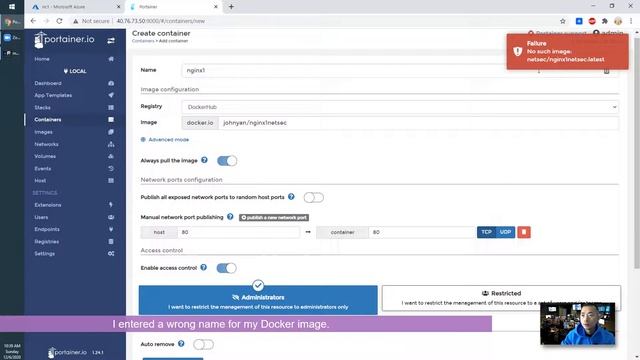Select the Administrators access option
Viewport: 640px width, 360px height.
258,300
